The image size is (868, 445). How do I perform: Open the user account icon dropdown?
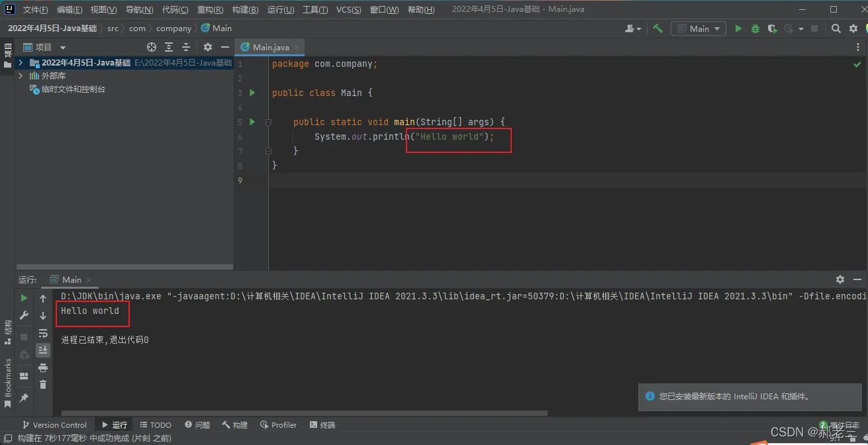633,28
